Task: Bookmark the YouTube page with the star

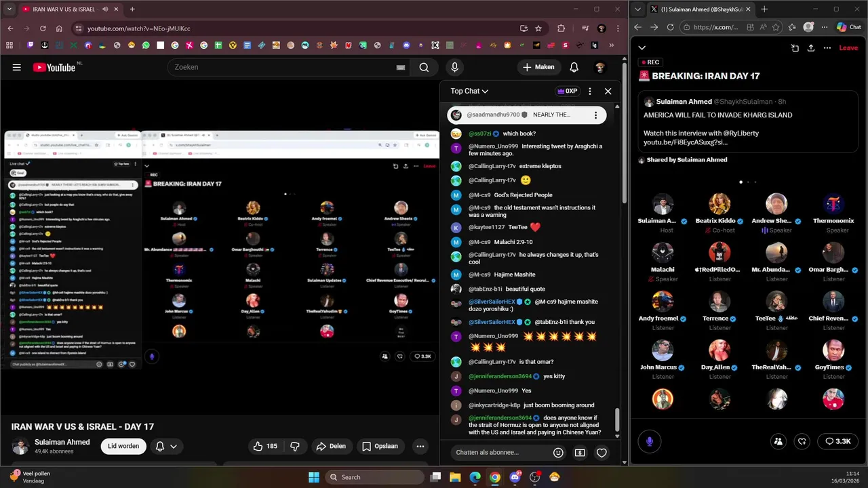Action: (x=538, y=28)
